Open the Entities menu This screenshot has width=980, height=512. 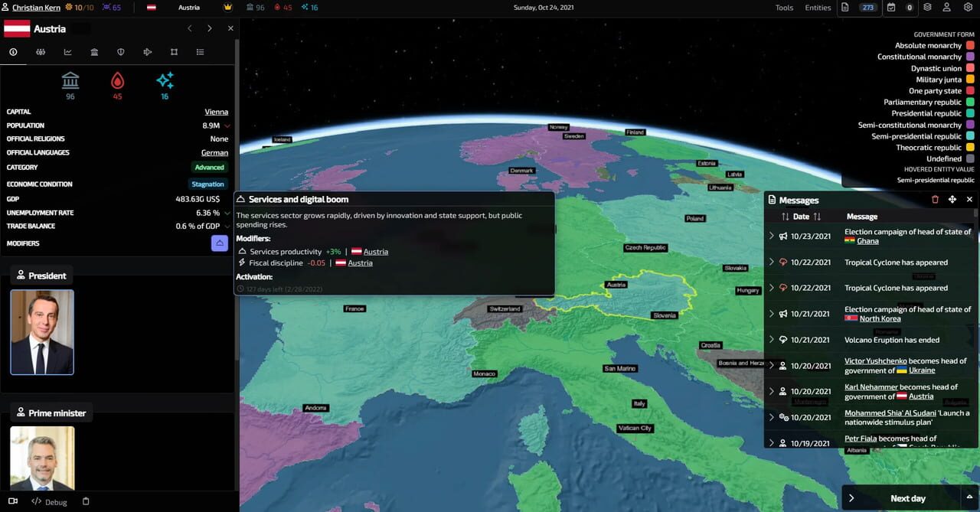818,8
